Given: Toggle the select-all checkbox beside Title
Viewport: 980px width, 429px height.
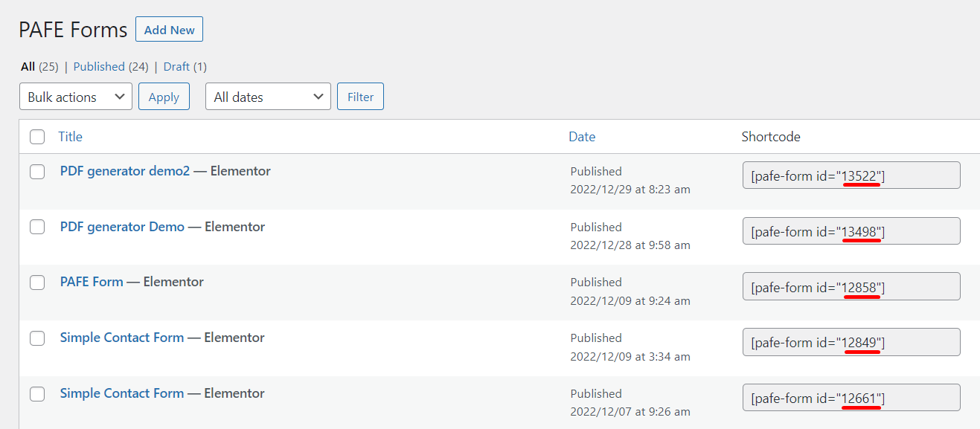Looking at the screenshot, I should coord(37,137).
